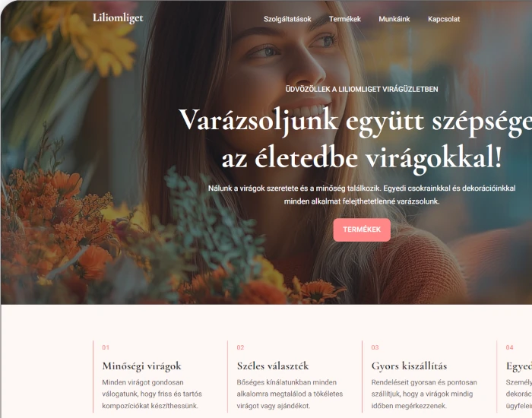
Task: Click the Liliomliget logo
Action: [x=118, y=18]
